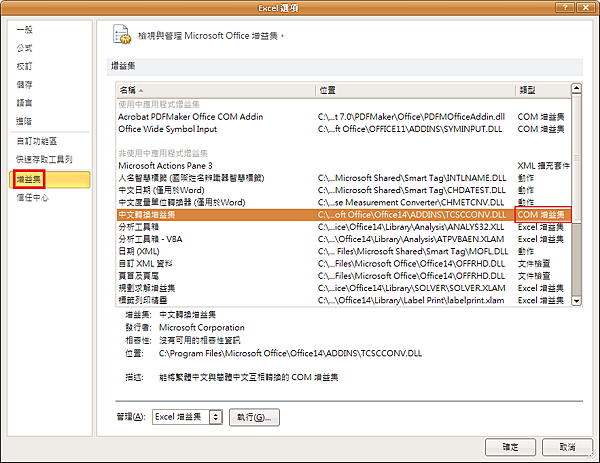Open the 一般 options category
Image resolution: width=600 pixels, height=463 pixels.
click(24, 30)
